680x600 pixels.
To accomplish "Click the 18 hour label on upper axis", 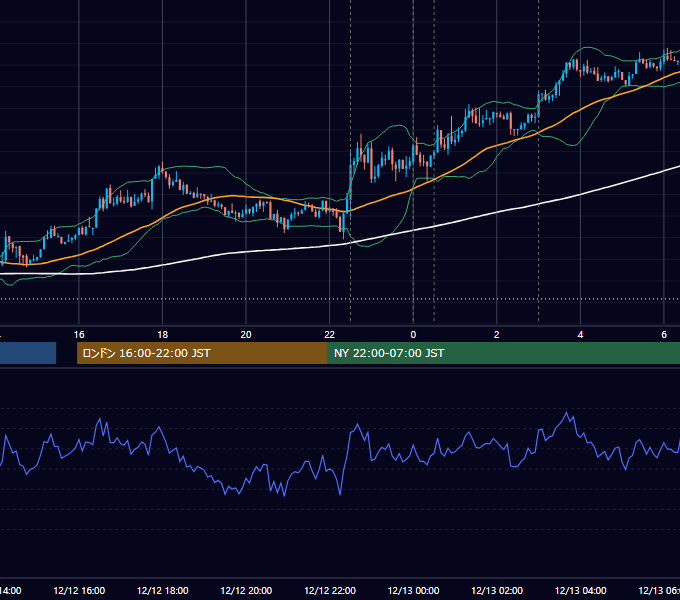I will (x=162, y=335).
